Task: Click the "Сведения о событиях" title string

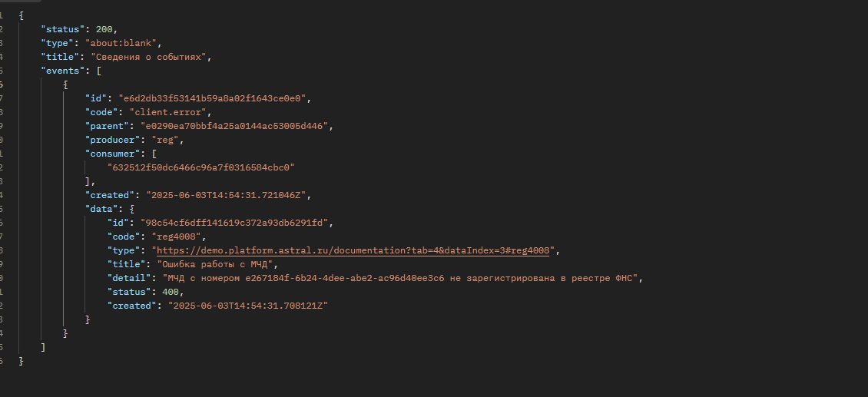Action: pos(151,57)
